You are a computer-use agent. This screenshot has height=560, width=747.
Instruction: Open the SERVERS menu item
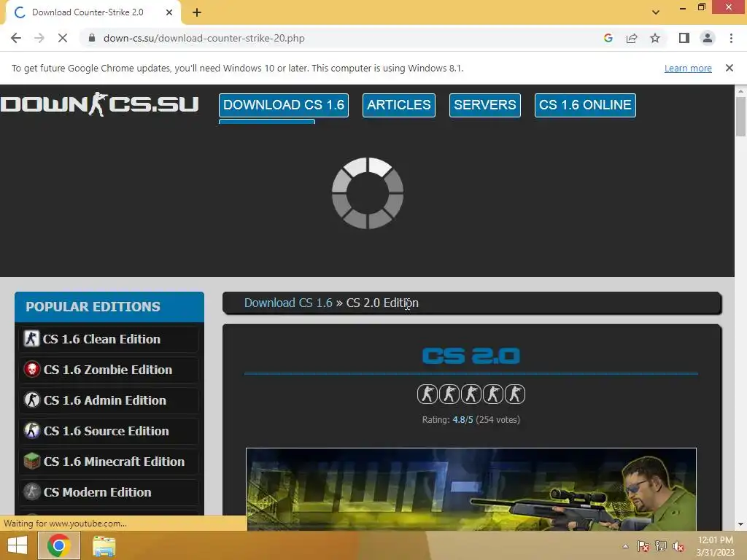point(485,105)
